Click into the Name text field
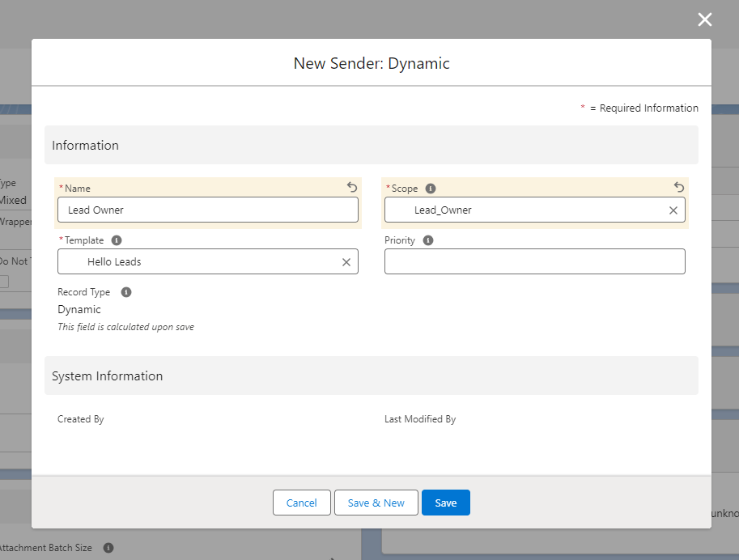This screenshot has height=560, width=739. click(x=207, y=210)
